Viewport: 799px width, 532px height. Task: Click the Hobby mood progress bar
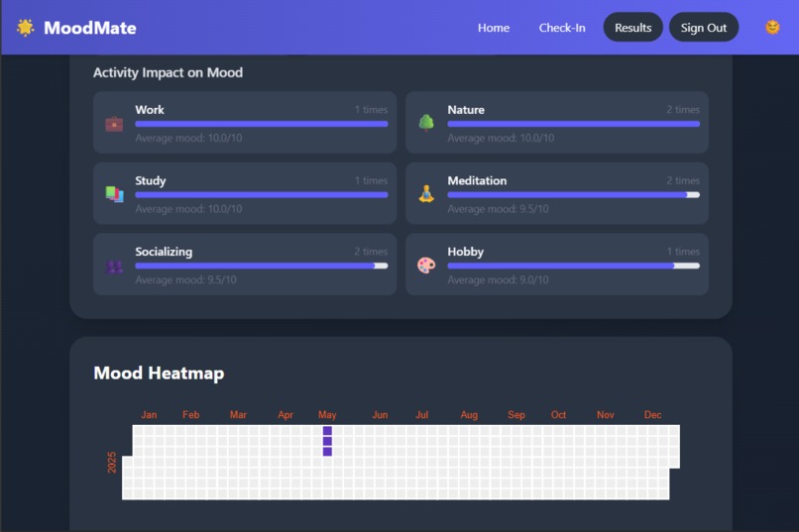(x=573, y=266)
